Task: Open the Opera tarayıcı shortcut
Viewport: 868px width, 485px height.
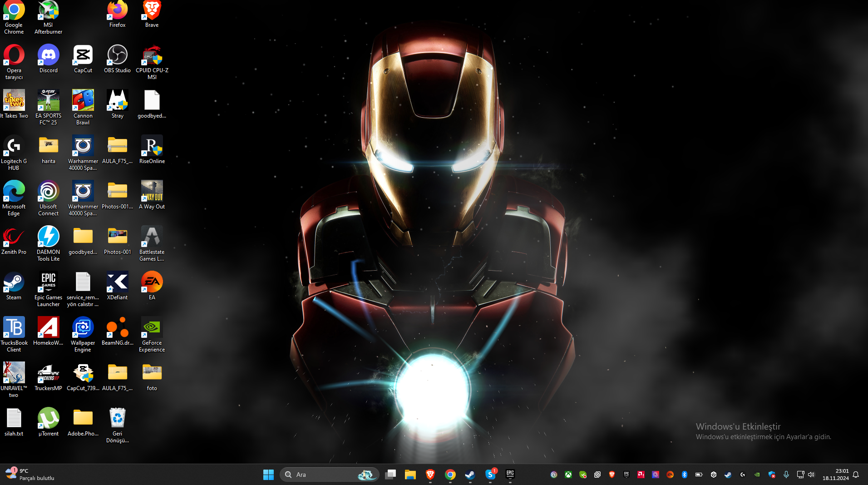Action: pyautogui.click(x=14, y=62)
